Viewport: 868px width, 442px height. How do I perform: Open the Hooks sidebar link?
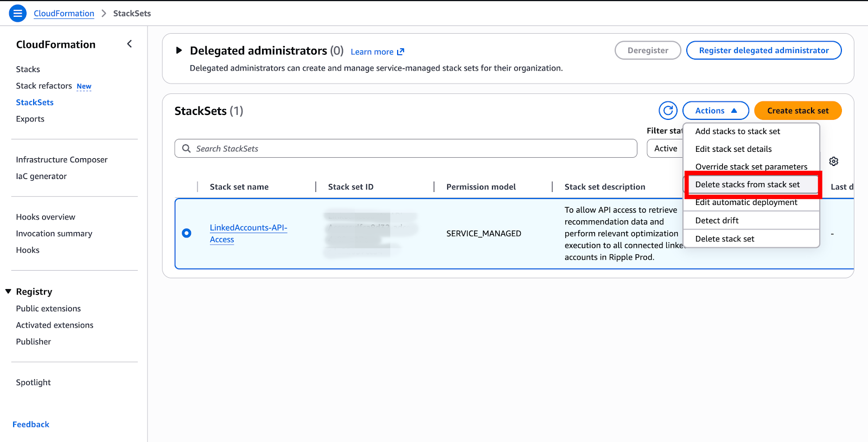point(28,250)
